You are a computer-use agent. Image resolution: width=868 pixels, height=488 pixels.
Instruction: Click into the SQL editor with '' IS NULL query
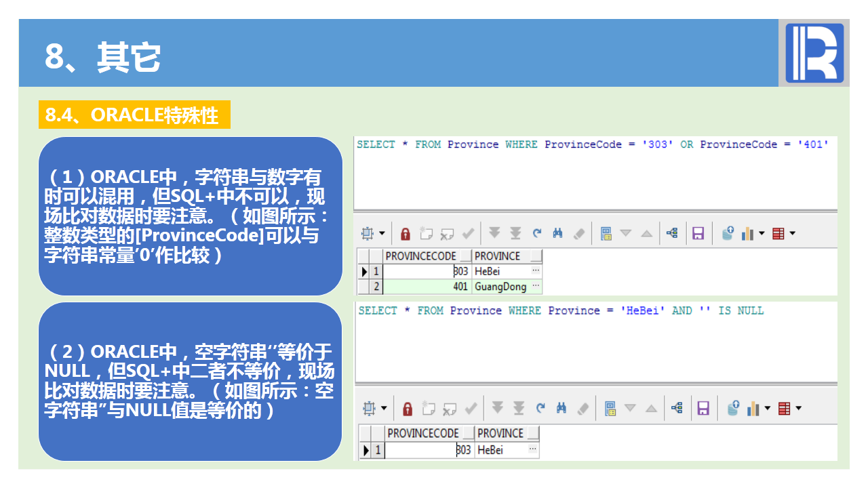click(596, 343)
